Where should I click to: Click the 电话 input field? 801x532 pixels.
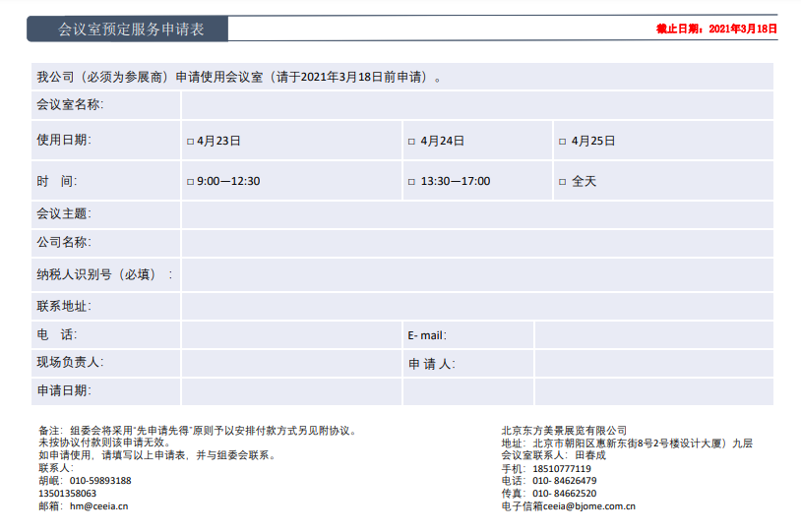[x=290, y=335]
